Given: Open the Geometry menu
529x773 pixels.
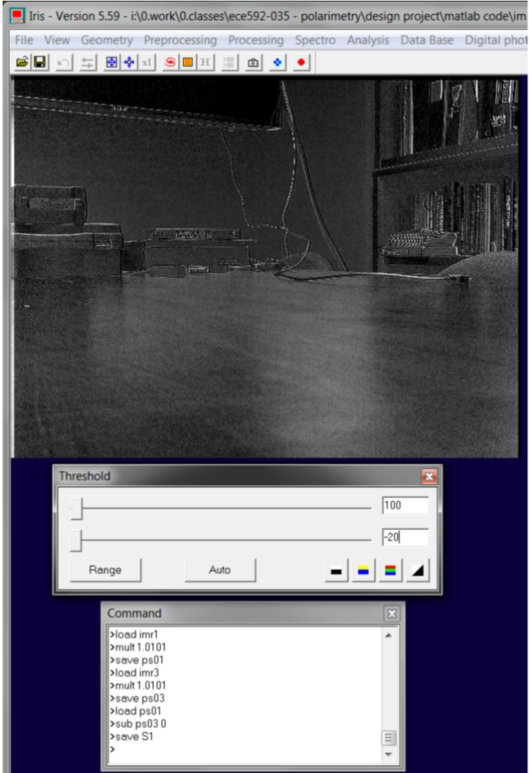Looking at the screenshot, I should [106, 40].
